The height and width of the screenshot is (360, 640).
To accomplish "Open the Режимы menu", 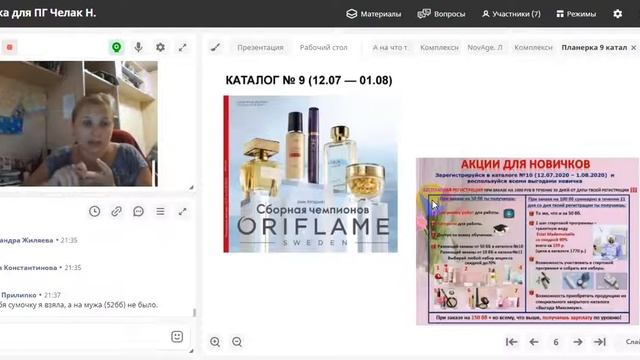I will [576, 14].
